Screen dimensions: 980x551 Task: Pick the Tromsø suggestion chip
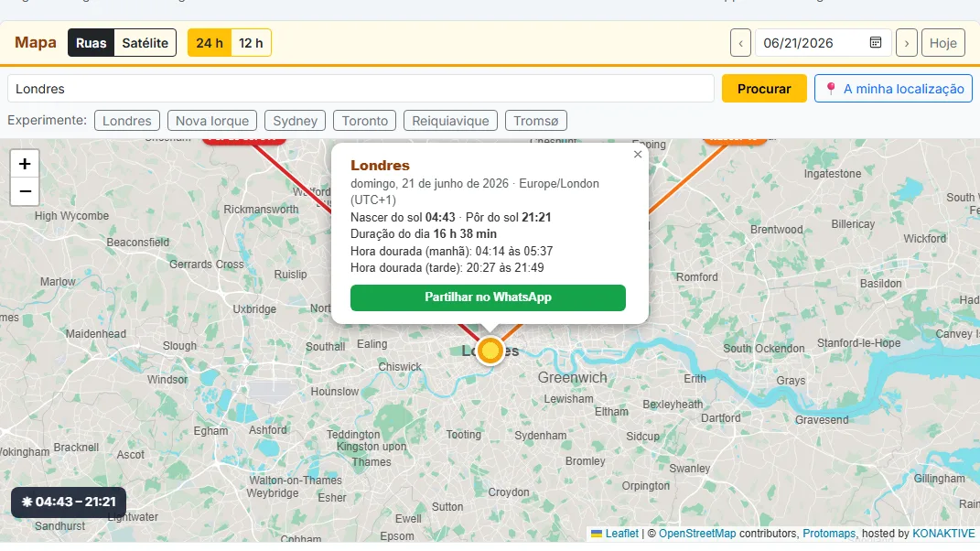coord(535,121)
